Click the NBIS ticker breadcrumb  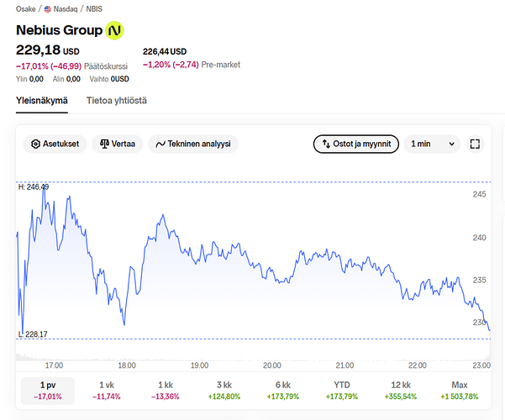pos(94,9)
